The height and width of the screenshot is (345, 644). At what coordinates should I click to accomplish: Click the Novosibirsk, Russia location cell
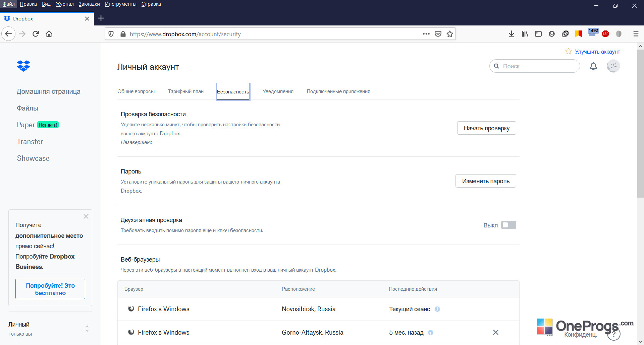pyautogui.click(x=309, y=309)
